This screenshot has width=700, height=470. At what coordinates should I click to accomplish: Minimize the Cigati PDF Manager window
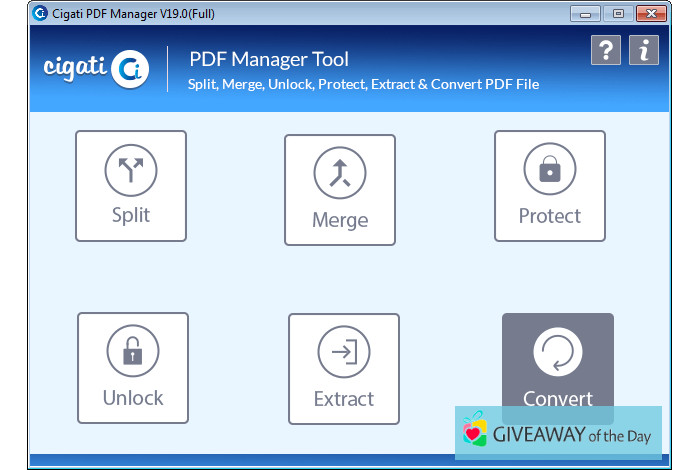(x=587, y=13)
